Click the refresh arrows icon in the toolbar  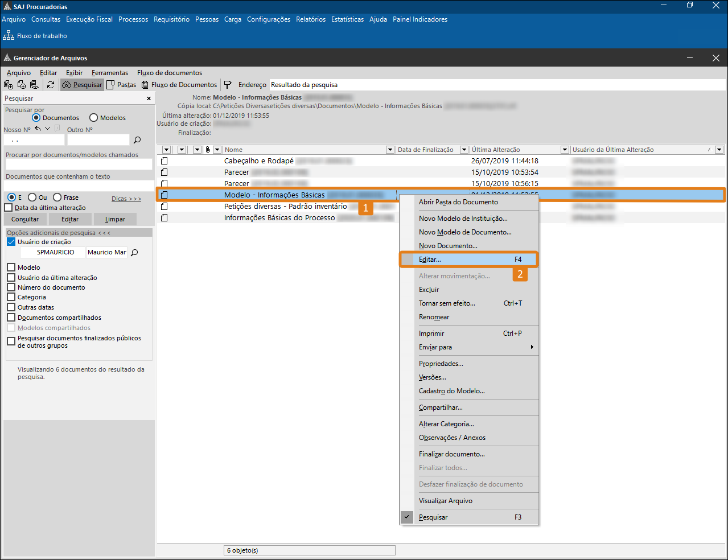click(x=51, y=85)
